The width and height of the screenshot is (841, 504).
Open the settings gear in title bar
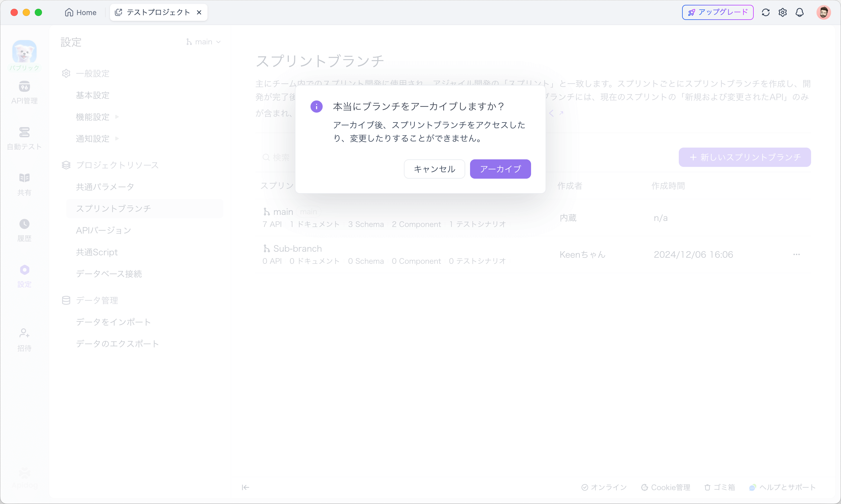pos(782,13)
